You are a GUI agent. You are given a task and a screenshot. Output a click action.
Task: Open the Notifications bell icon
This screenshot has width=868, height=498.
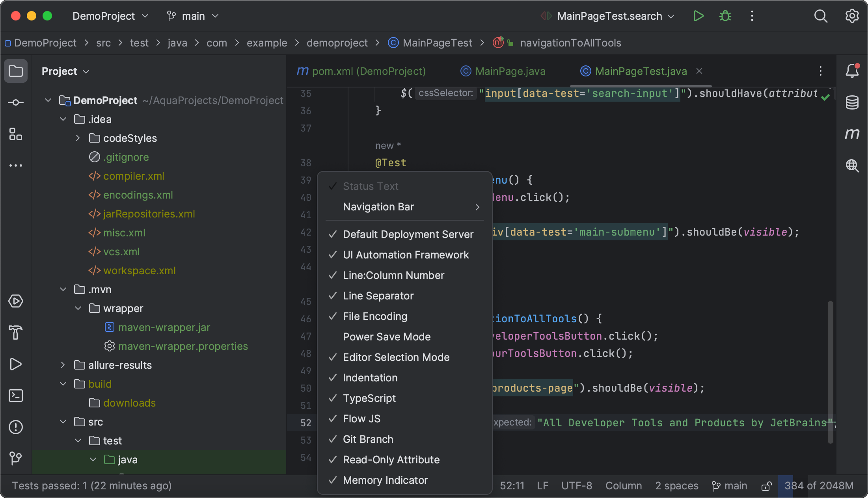tap(852, 71)
